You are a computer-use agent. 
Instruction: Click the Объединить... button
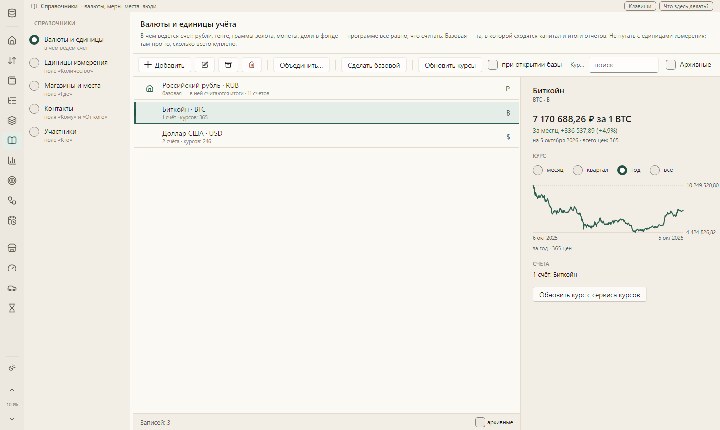tap(301, 65)
